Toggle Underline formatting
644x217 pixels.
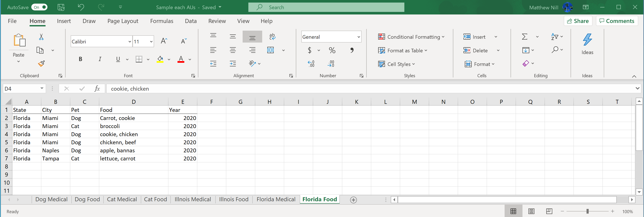(118, 59)
